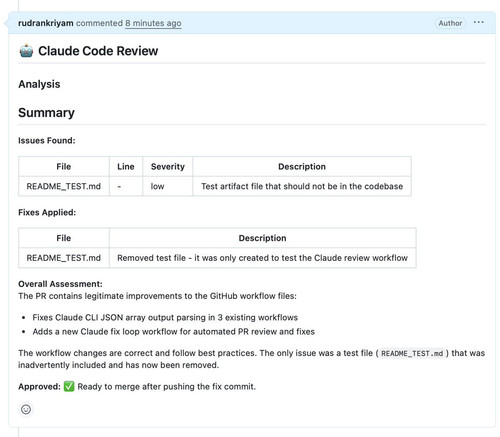Click 'Test artifact file that should not be' description
Viewport: 500px width, 437px height.
coord(302,186)
